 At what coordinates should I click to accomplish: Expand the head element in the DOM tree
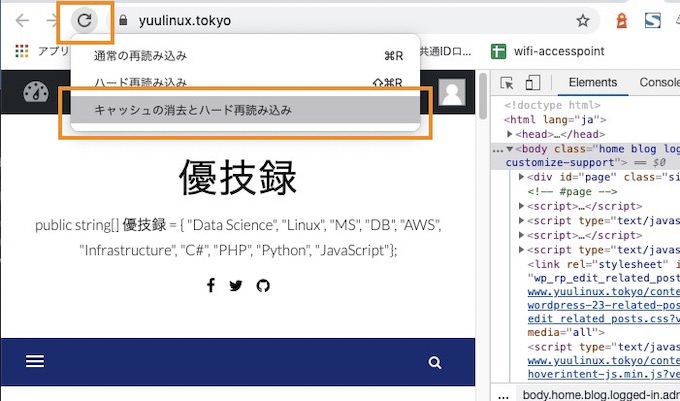[510, 134]
